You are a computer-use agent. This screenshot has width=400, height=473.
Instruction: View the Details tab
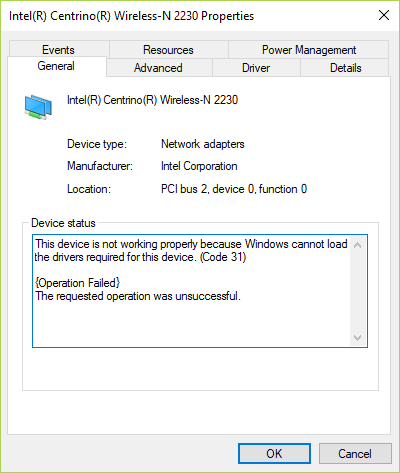[345, 68]
